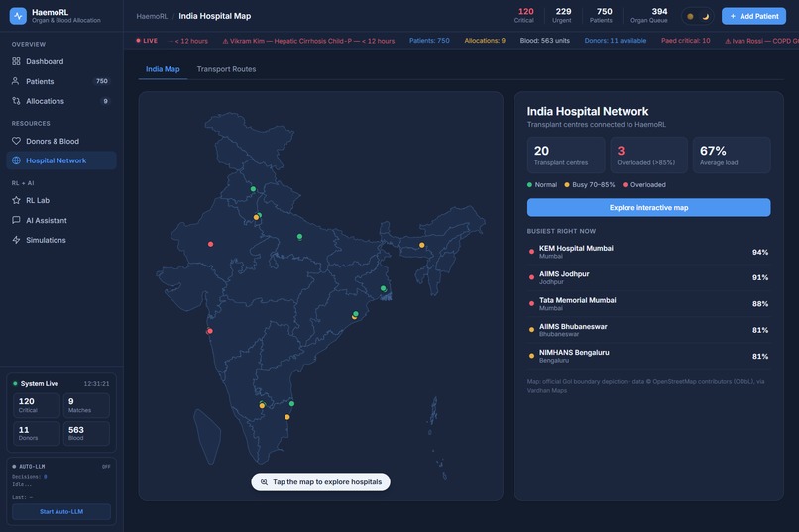Select NIMHANS Bengaluru row
799x532 pixels.
(648, 356)
